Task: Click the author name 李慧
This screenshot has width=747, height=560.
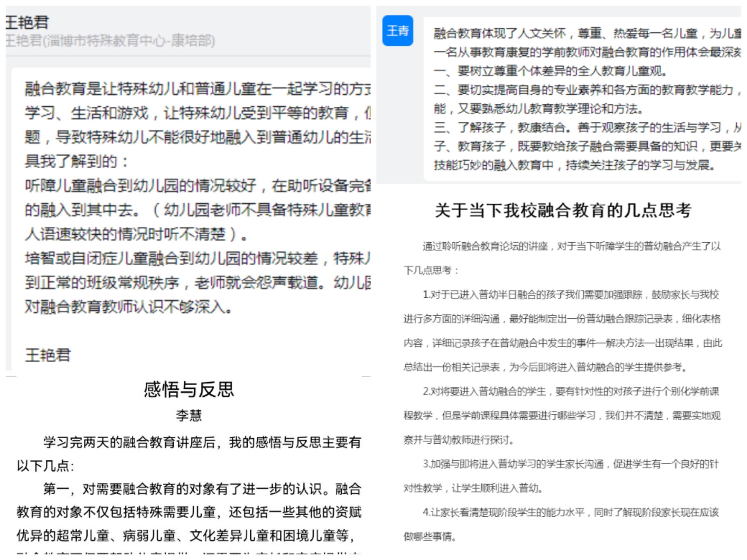Action: pos(189,415)
